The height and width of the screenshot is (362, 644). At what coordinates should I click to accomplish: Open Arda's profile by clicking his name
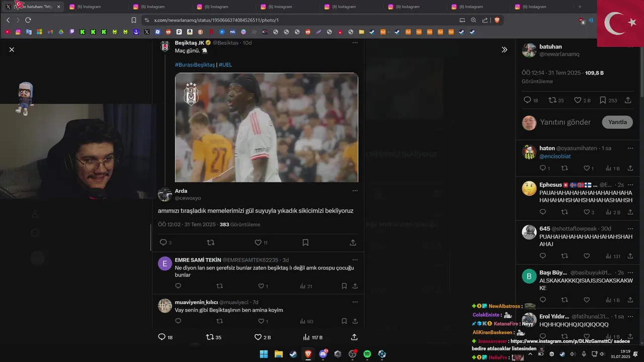click(x=181, y=191)
